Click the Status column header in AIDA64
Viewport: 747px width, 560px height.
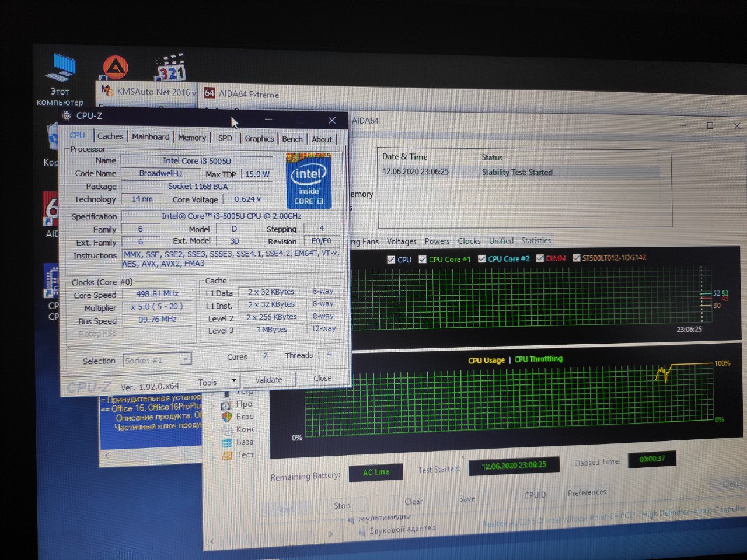tap(492, 157)
